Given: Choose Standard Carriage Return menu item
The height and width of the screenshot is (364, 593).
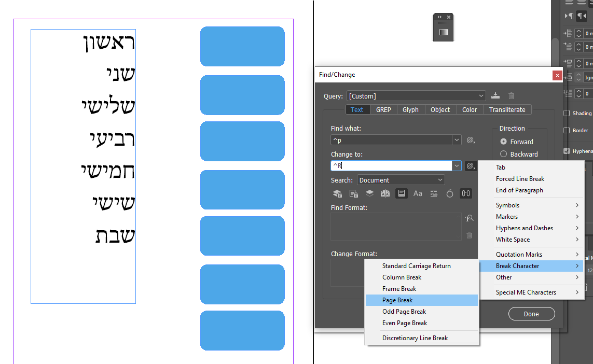Looking at the screenshot, I should [422, 265].
